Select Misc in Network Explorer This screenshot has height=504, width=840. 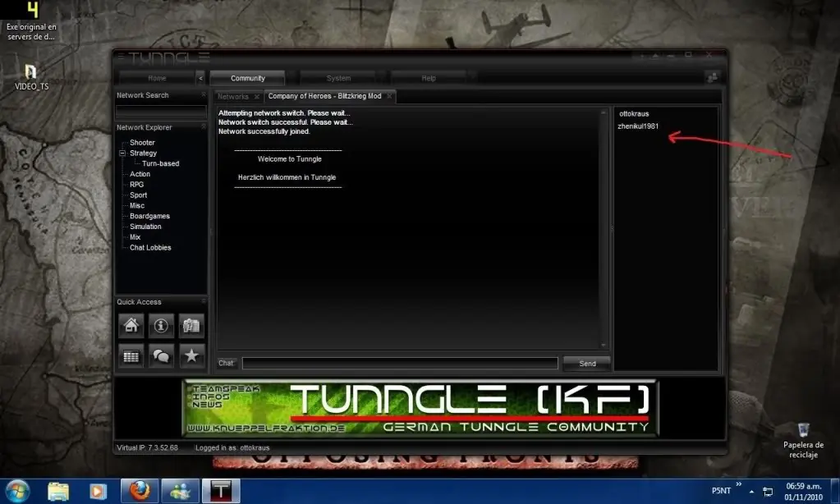click(136, 206)
